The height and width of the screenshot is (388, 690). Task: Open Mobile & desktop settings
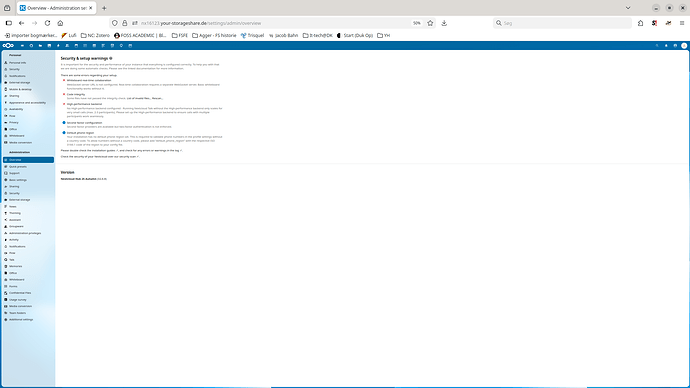coord(28,89)
